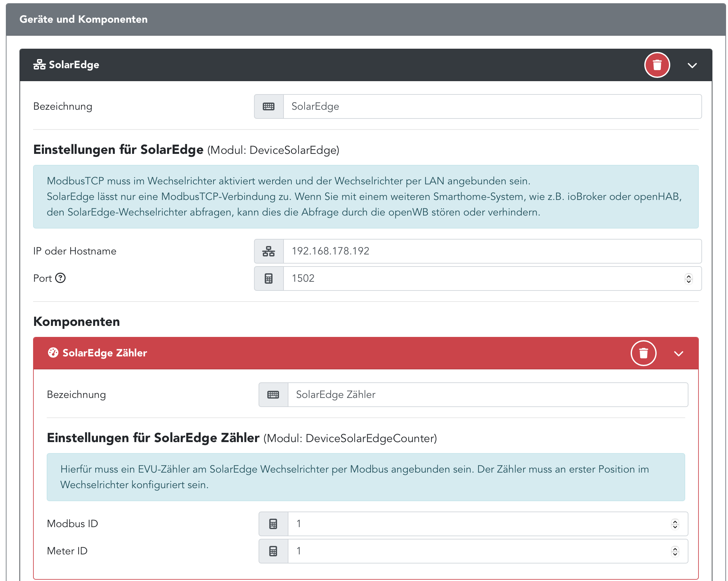Click the SolarEdge Zähler Bezeichnung field

pyautogui.click(x=488, y=395)
